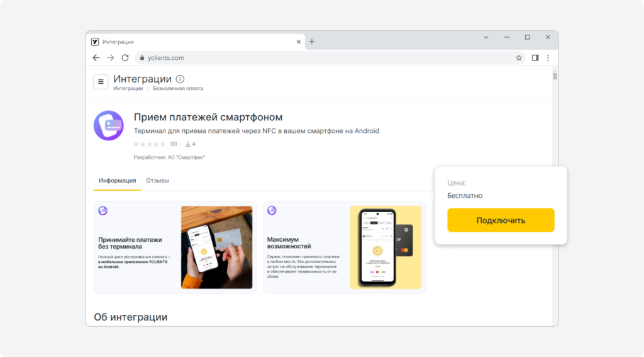This screenshot has width=644, height=357.
Task: Open new browser tab with plus
Action: pyautogui.click(x=312, y=42)
